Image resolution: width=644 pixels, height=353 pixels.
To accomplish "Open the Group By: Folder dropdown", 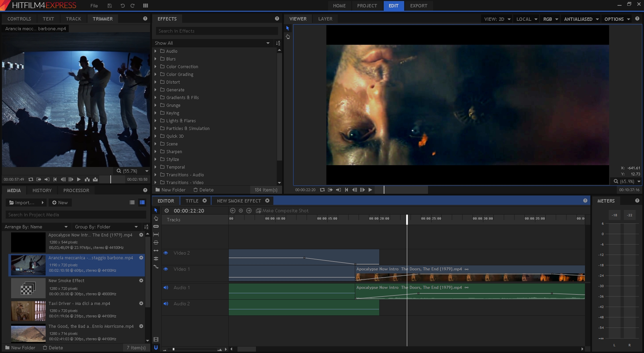I will [106, 227].
